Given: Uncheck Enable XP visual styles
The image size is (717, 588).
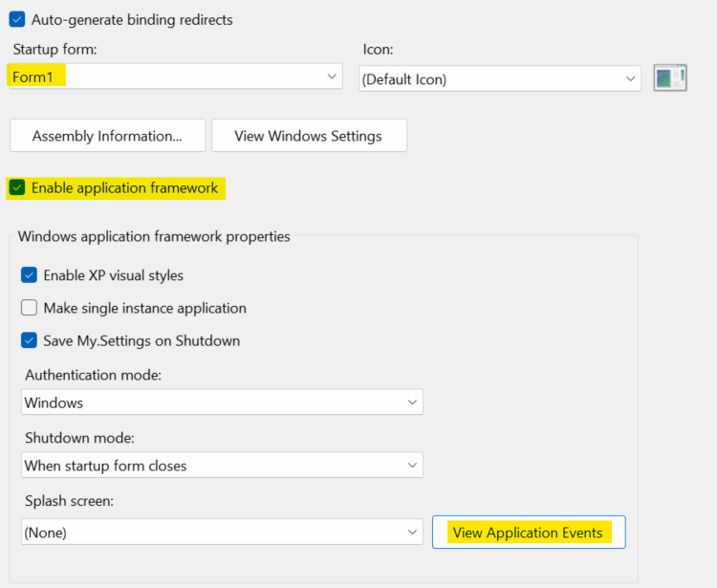Looking at the screenshot, I should pyautogui.click(x=30, y=275).
